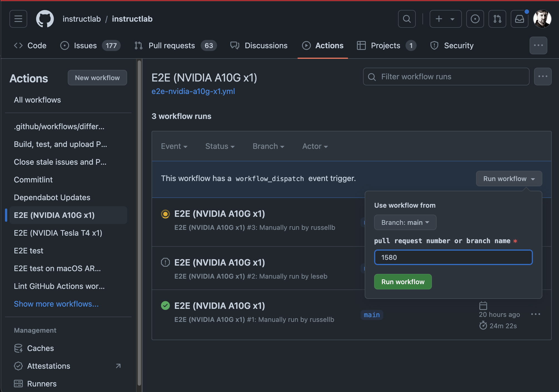Viewport: 559px width, 392px height.
Task: Go to GitHub home via Octocat logo
Action: click(x=45, y=19)
